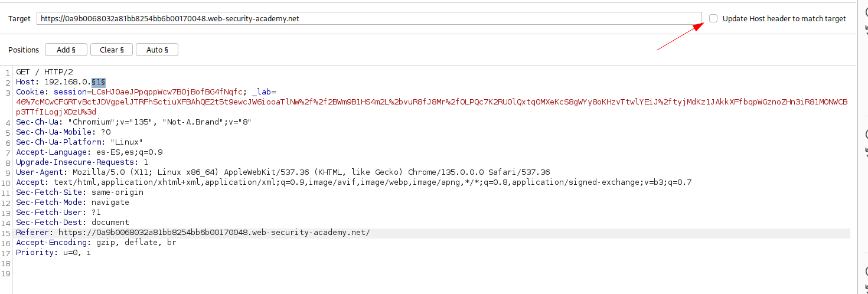Click the session cookie value LCsHJ0aeJPpqppWcw7B0jBofBG4fNqfc
The height and width of the screenshot is (294, 868).
[167, 92]
